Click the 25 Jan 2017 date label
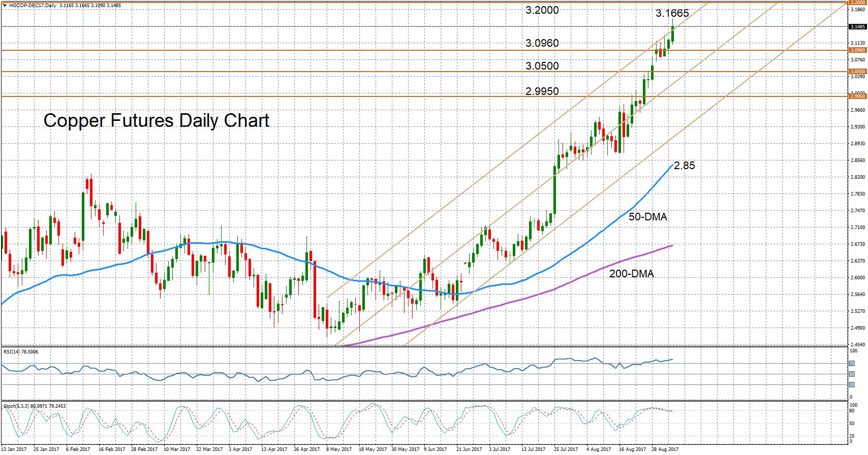The width and height of the screenshot is (868, 455). [x=46, y=449]
